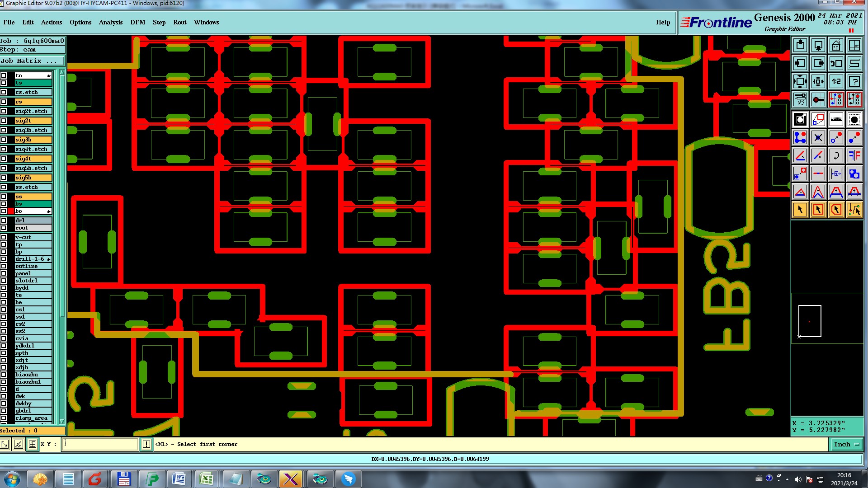Click the 1:2 zoom scale icon
Image resolution: width=868 pixels, height=488 pixels.
pyautogui.click(x=836, y=81)
